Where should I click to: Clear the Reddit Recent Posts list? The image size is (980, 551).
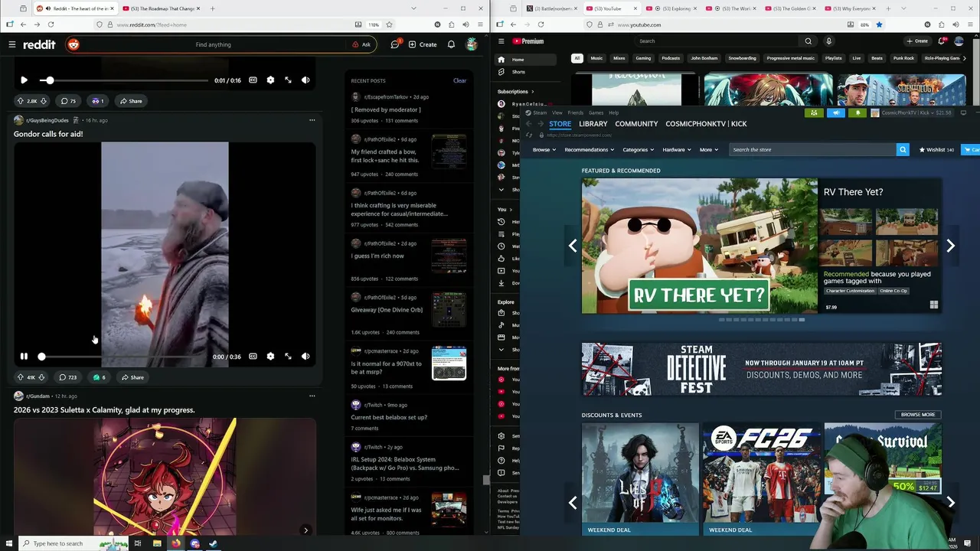pos(459,80)
